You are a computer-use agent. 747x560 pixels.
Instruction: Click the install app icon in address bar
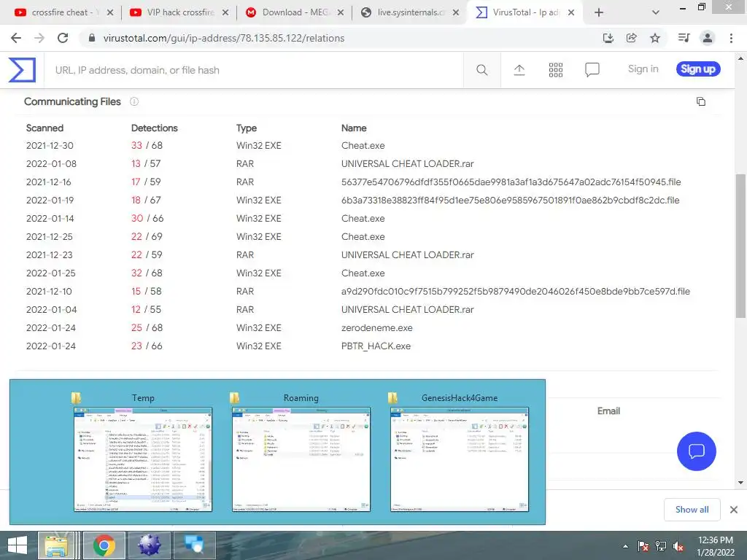click(x=608, y=38)
